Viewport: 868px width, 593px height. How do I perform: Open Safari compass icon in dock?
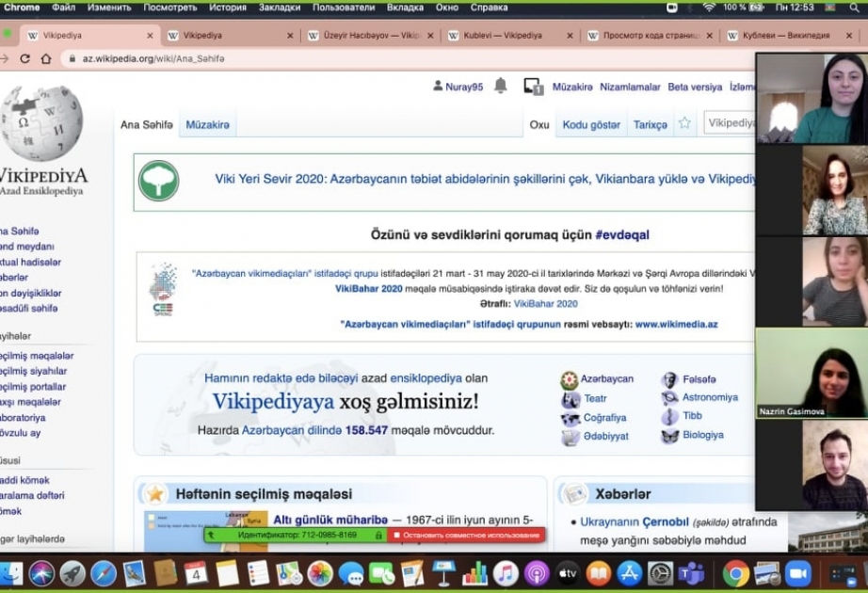coord(104,573)
